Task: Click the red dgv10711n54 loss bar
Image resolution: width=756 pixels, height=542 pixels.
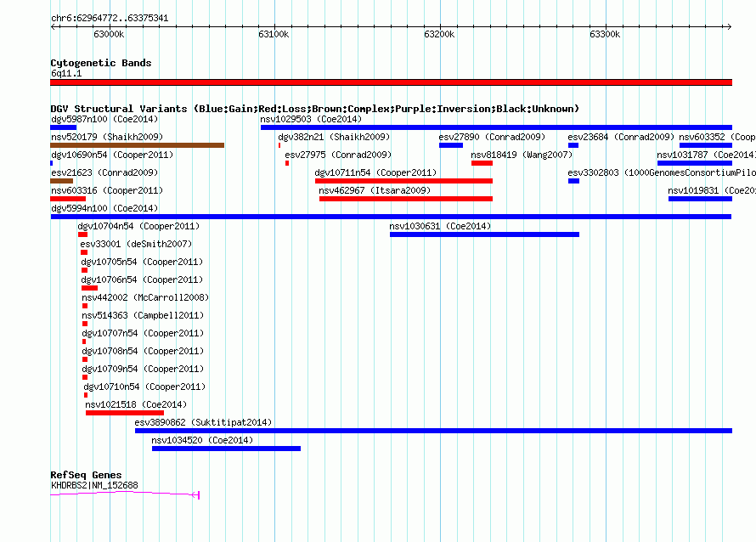Action: [403, 181]
